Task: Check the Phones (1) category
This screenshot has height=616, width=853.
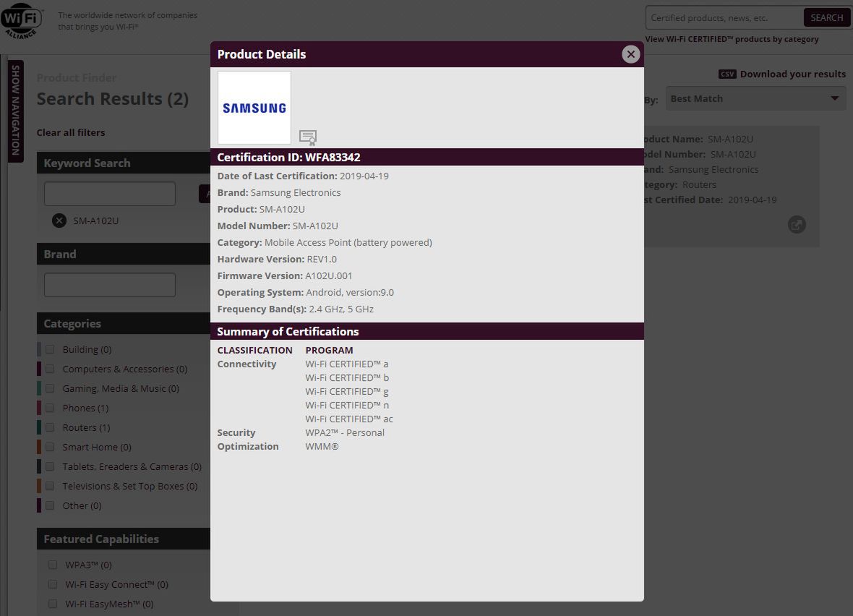Action: coord(50,408)
